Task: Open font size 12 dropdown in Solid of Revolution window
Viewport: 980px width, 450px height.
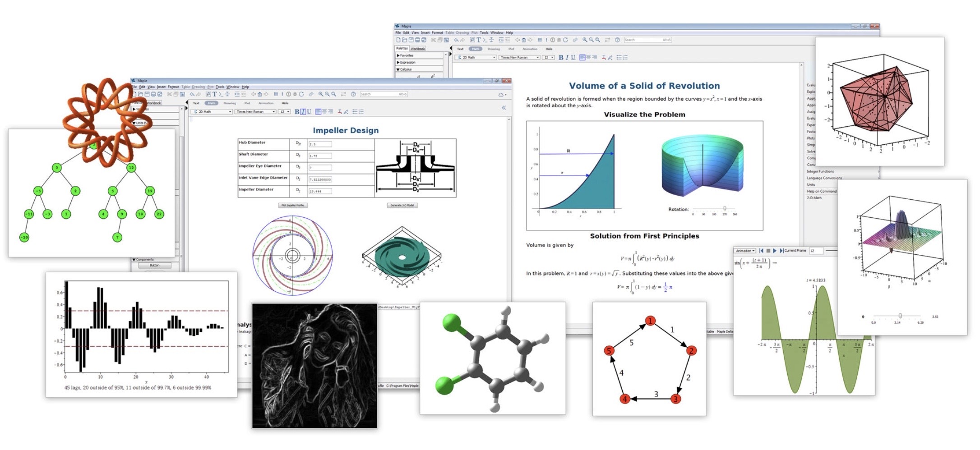Action: (549, 58)
